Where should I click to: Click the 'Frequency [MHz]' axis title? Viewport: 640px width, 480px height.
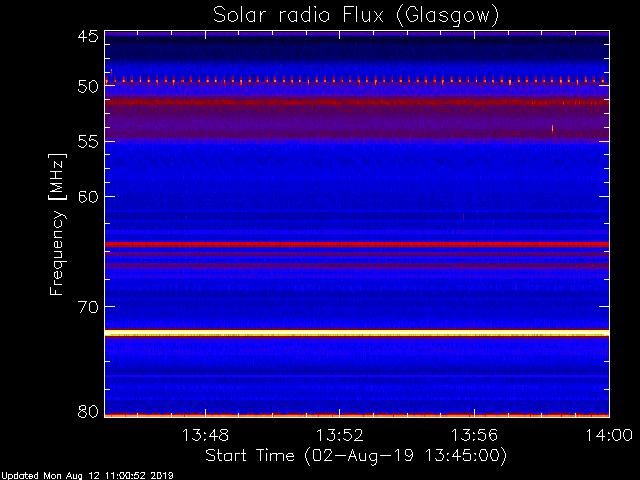click(x=57, y=224)
